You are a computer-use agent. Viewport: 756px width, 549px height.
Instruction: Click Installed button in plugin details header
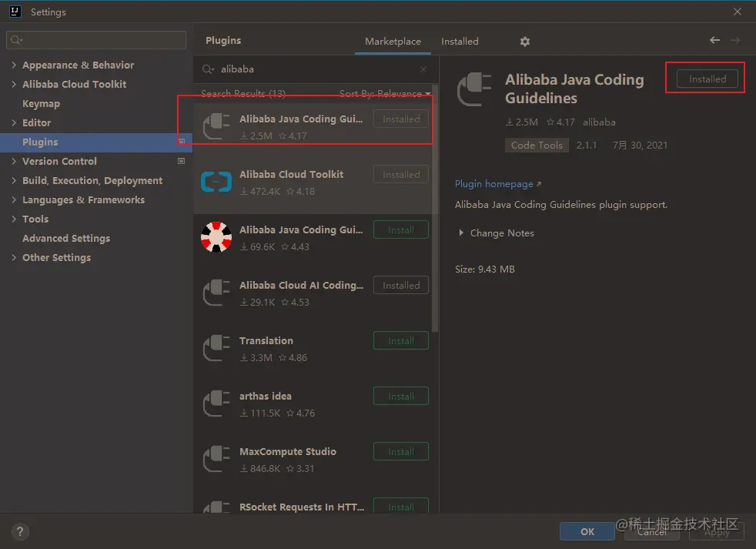coord(707,79)
